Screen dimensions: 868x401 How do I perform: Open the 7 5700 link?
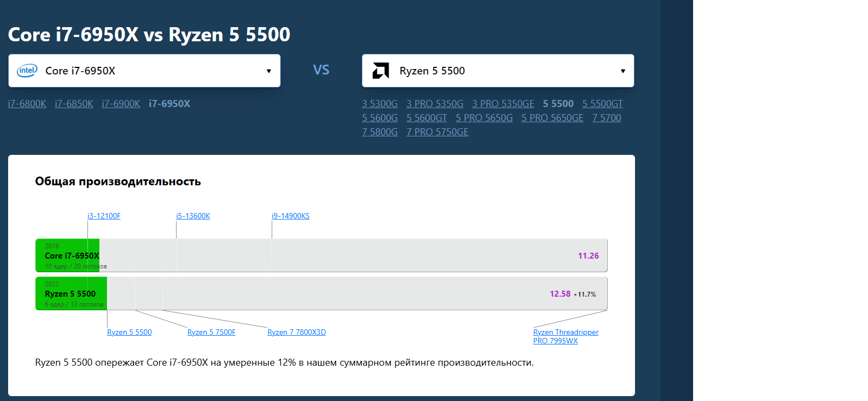tap(607, 118)
